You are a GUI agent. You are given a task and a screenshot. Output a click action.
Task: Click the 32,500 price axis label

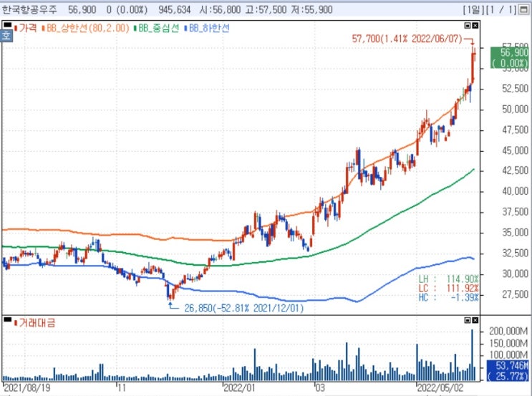[515, 253]
